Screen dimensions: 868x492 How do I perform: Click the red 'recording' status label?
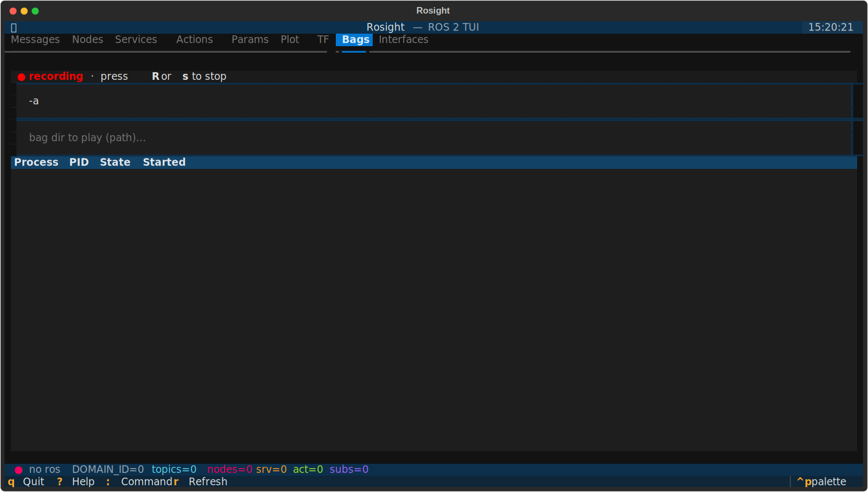click(x=56, y=77)
